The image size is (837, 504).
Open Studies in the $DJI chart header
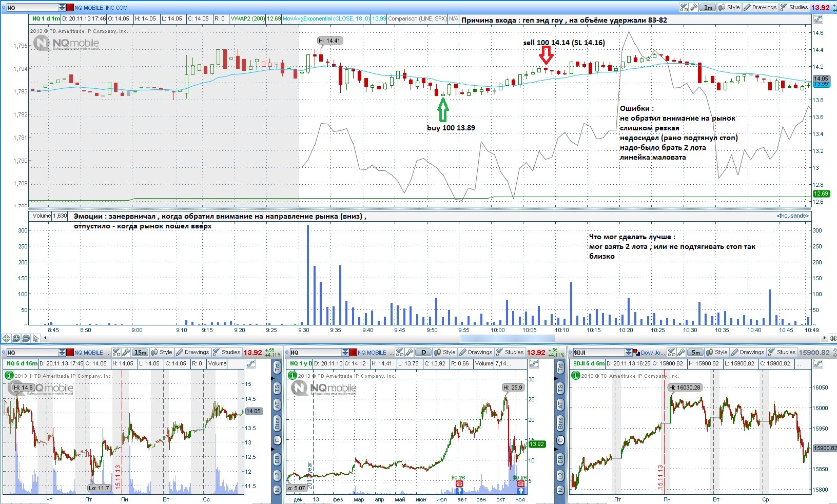[782, 352]
